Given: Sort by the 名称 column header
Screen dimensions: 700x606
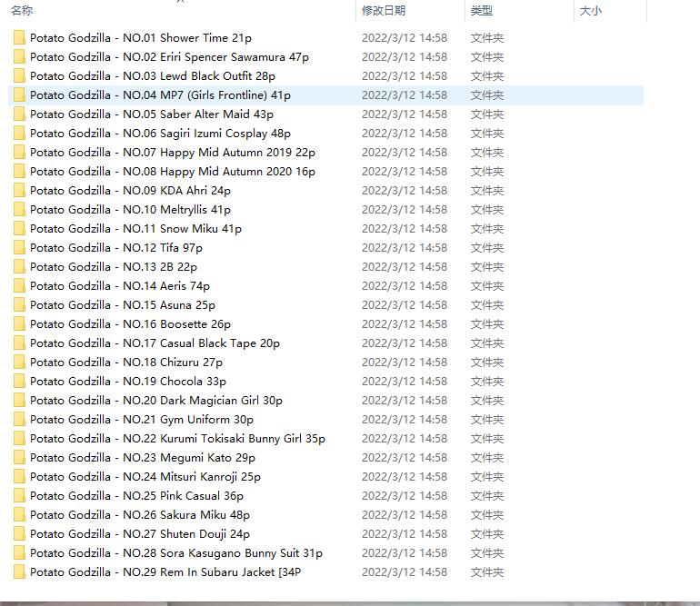Looking at the screenshot, I should click(22, 10).
